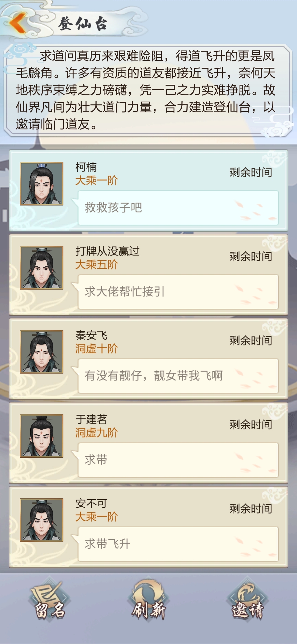Tap player name 柯楠

click(x=86, y=167)
